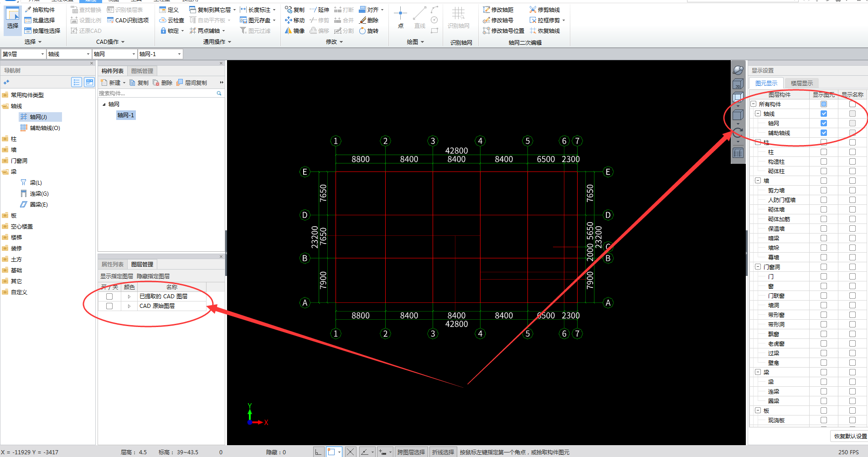Viewport: 868px width, 457px height.
Task: Select 辅助轴线(O) in navigation tree
Action: pyautogui.click(x=41, y=128)
